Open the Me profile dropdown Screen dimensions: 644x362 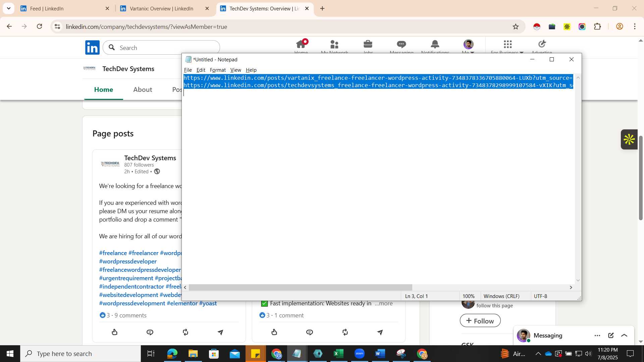pos(468,46)
